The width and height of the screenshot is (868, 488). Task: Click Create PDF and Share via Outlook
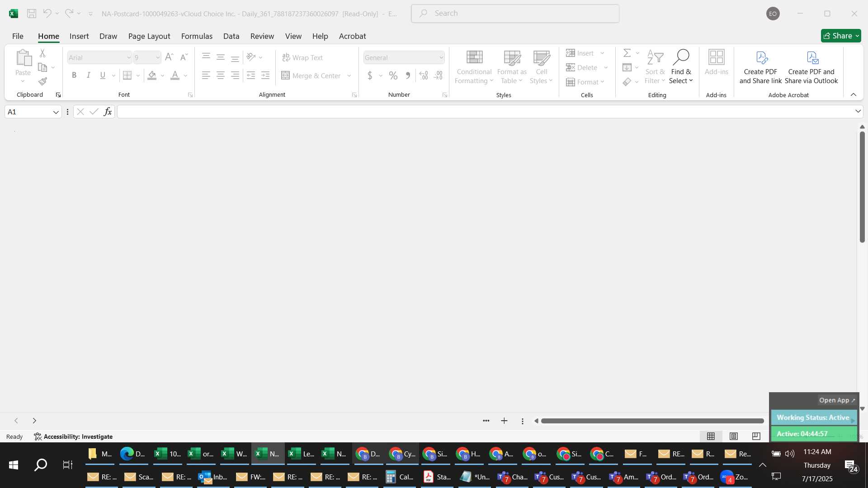coord(811,67)
